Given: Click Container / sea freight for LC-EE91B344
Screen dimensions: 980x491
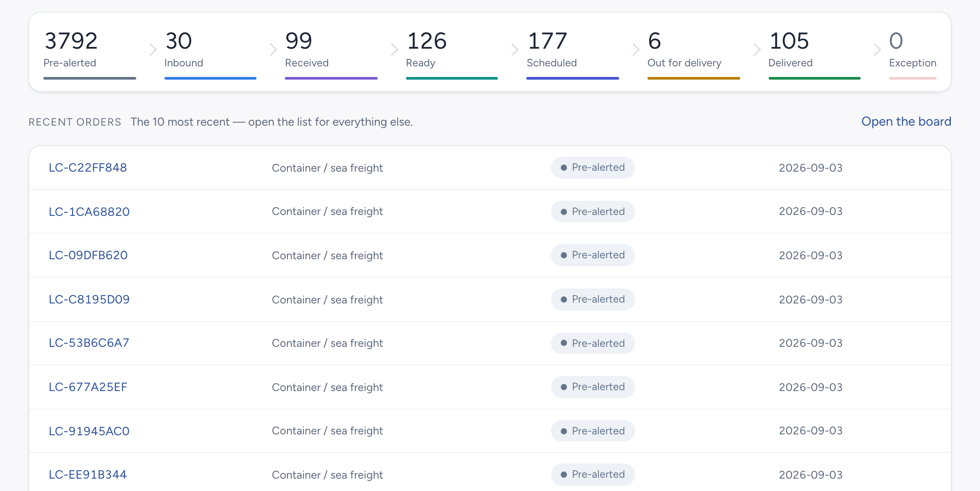Looking at the screenshot, I should [327, 475].
